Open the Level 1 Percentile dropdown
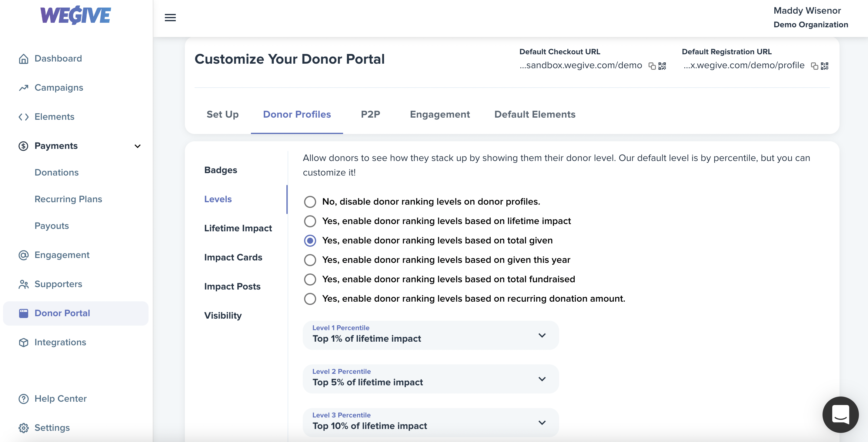This screenshot has width=868, height=442. 431,335
